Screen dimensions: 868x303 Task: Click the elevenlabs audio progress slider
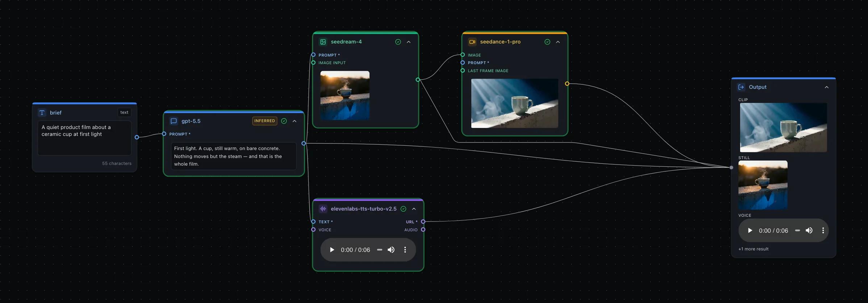coord(379,250)
